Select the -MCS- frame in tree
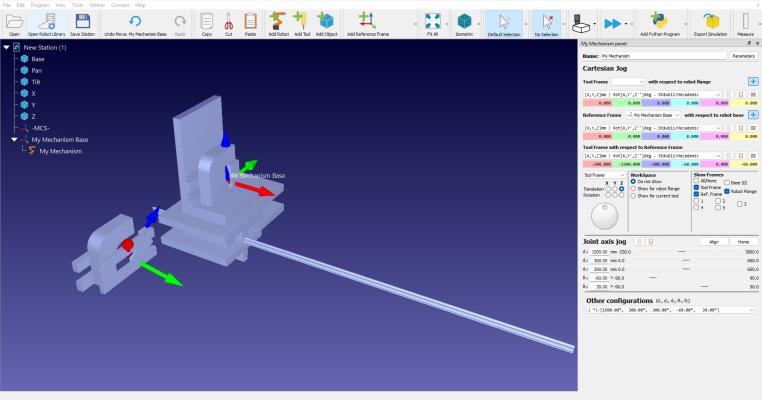Image resolution: width=762 pixels, height=400 pixels. 40,128
